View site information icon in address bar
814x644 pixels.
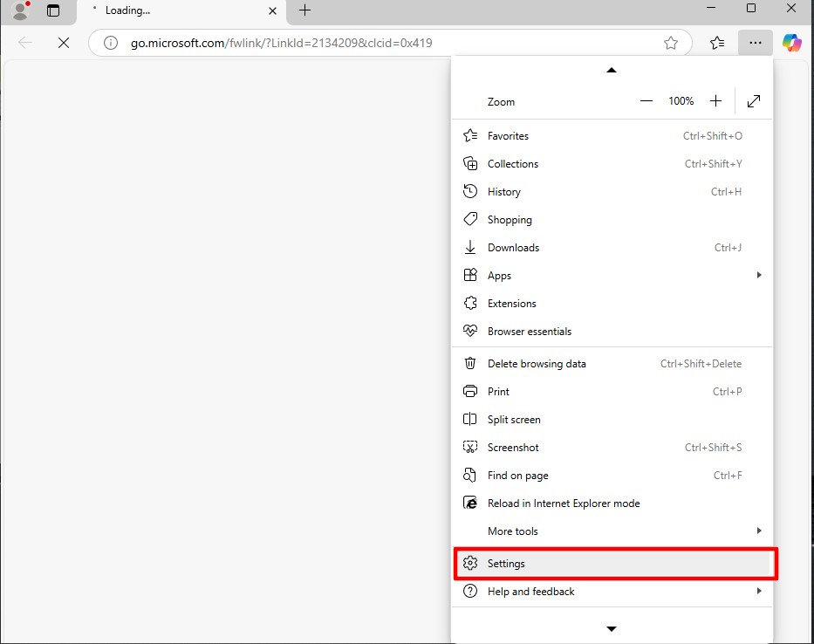[x=111, y=43]
